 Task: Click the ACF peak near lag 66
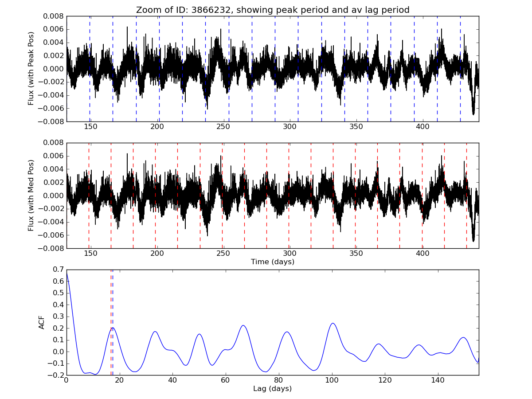click(243, 325)
